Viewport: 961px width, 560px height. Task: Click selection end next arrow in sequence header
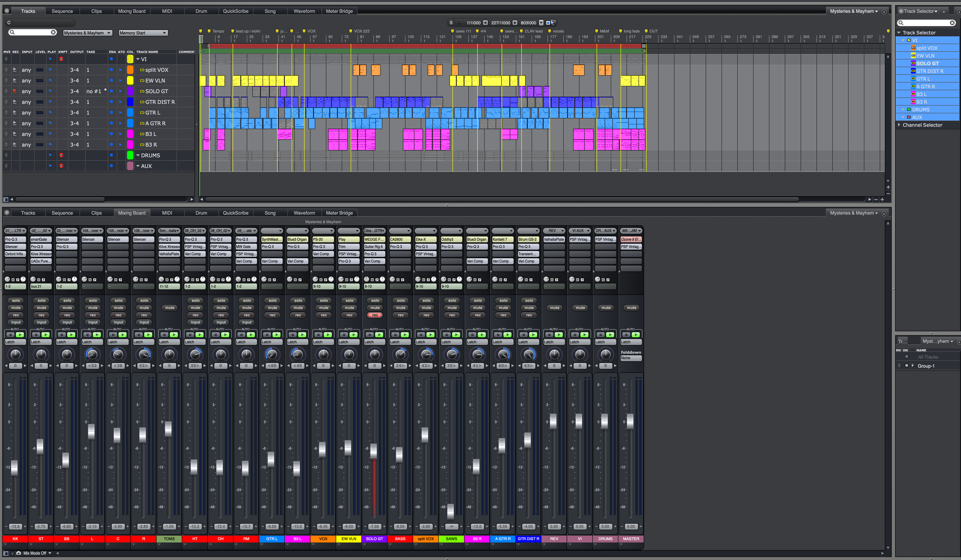515,22
